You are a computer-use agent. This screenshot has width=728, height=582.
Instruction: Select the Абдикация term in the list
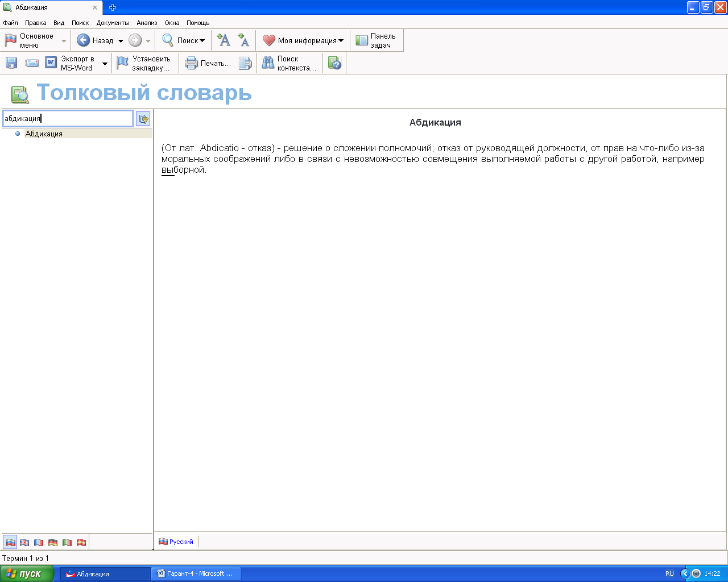point(44,134)
